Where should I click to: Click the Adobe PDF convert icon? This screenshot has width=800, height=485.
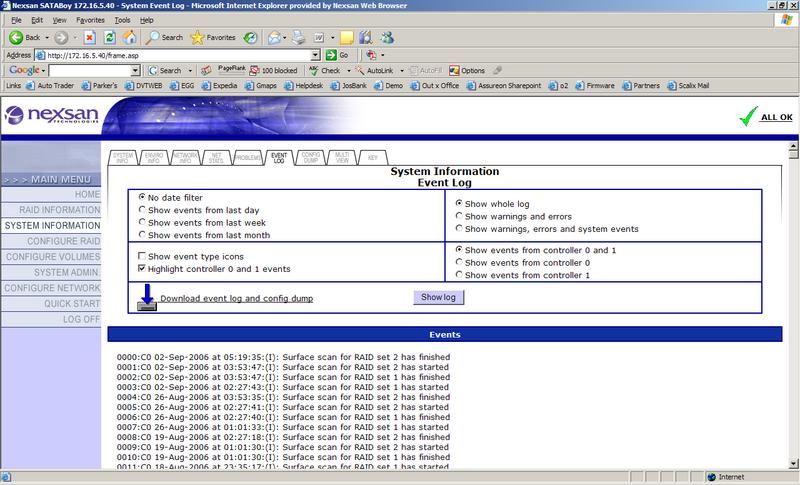tap(371, 55)
